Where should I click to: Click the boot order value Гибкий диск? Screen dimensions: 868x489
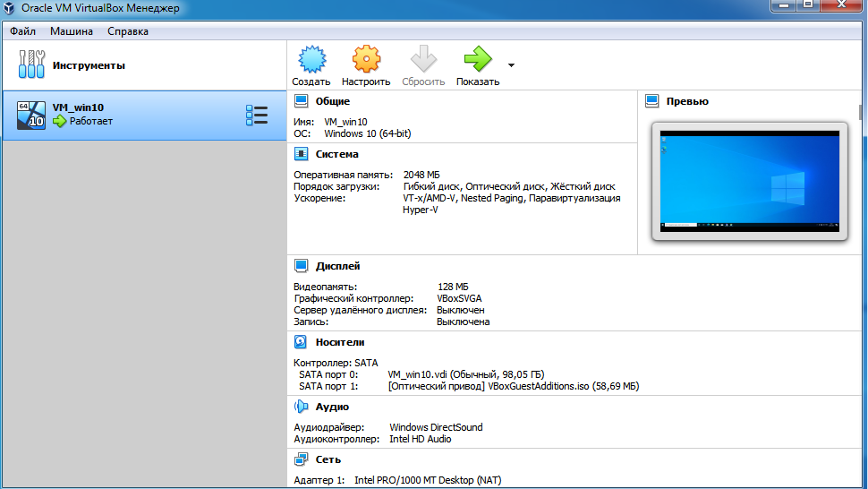(x=432, y=186)
